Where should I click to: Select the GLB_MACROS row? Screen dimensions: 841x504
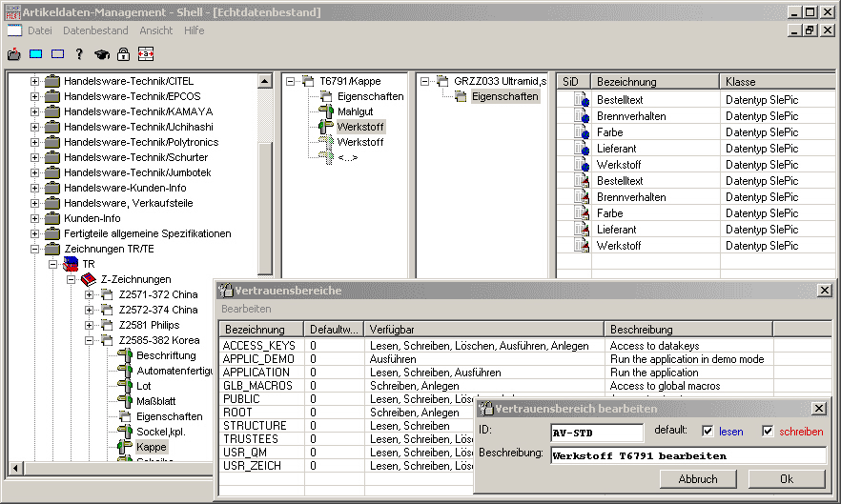click(525, 386)
